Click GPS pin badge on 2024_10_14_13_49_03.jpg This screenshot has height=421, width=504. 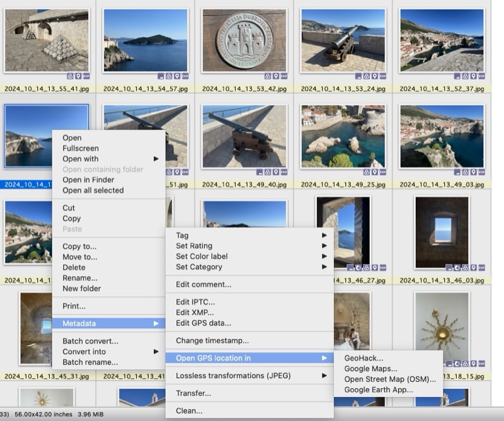pos(474,172)
